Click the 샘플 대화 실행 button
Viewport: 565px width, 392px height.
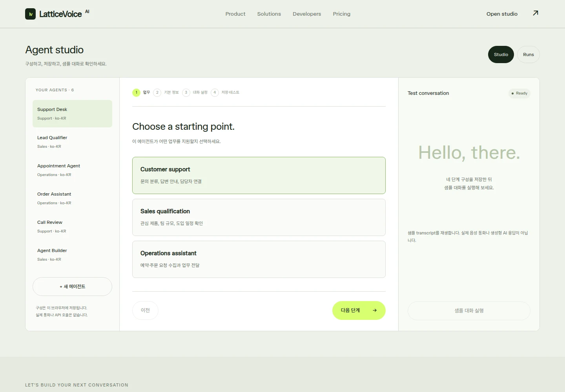coord(469,311)
